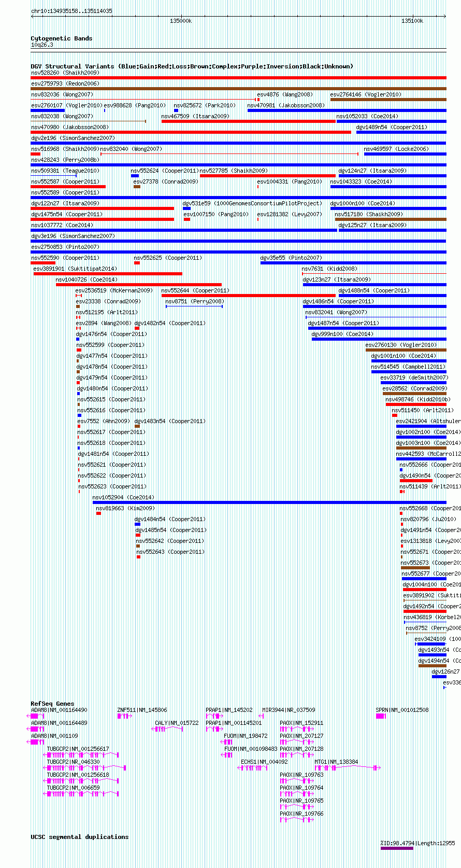The height and width of the screenshot is (868, 461).
Task: Click the CALY NM_015722 gene label
Action: pos(177,723)
